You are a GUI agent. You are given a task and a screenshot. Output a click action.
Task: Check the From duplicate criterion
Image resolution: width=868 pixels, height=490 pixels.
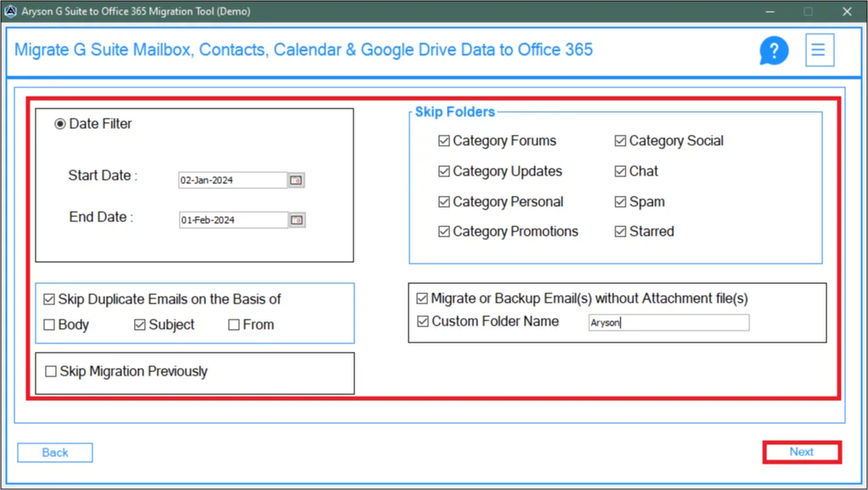234,325
